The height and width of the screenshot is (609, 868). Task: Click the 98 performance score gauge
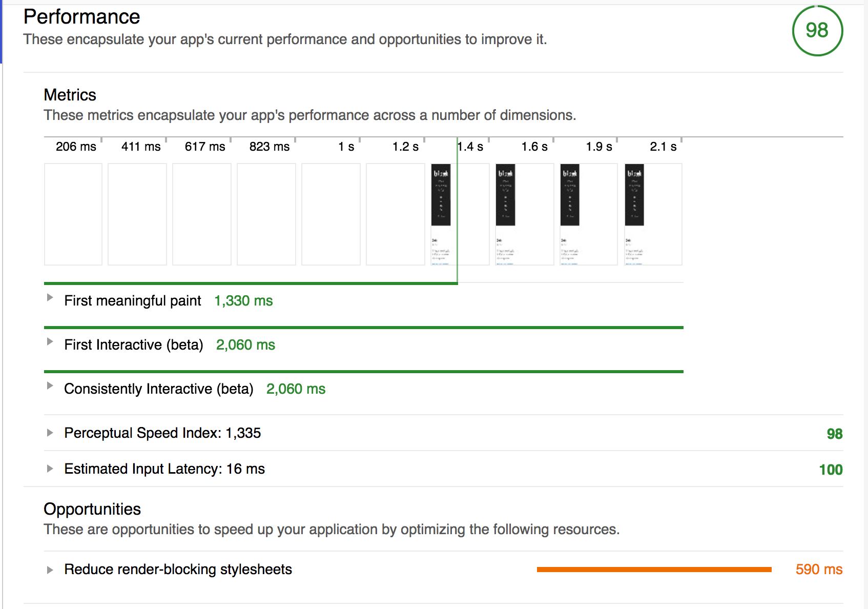817,31
